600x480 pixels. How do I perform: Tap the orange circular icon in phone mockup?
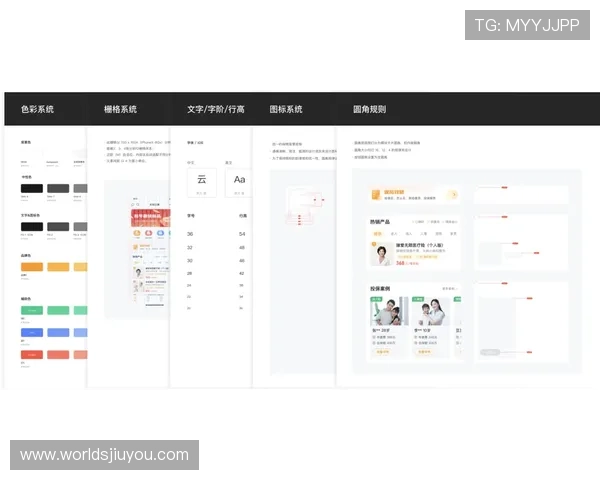click(137, 235)
